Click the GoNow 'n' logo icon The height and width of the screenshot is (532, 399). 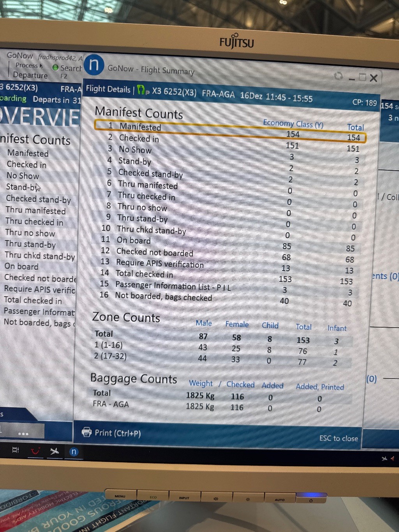click(94, 65)
